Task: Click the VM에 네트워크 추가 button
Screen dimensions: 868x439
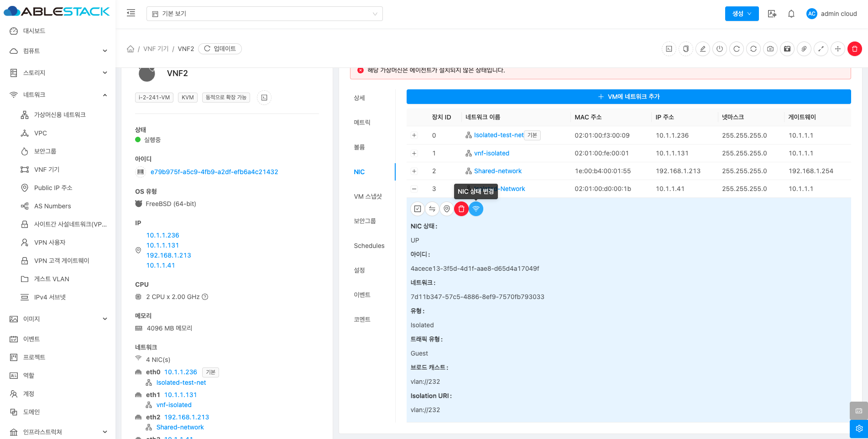Action: coord(628,97)
